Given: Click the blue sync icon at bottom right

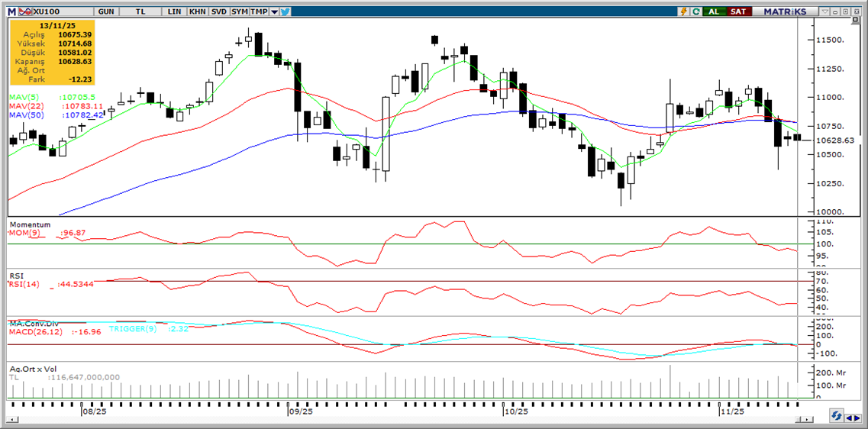Looking at the screenshot, I should (x=837, y=417).
